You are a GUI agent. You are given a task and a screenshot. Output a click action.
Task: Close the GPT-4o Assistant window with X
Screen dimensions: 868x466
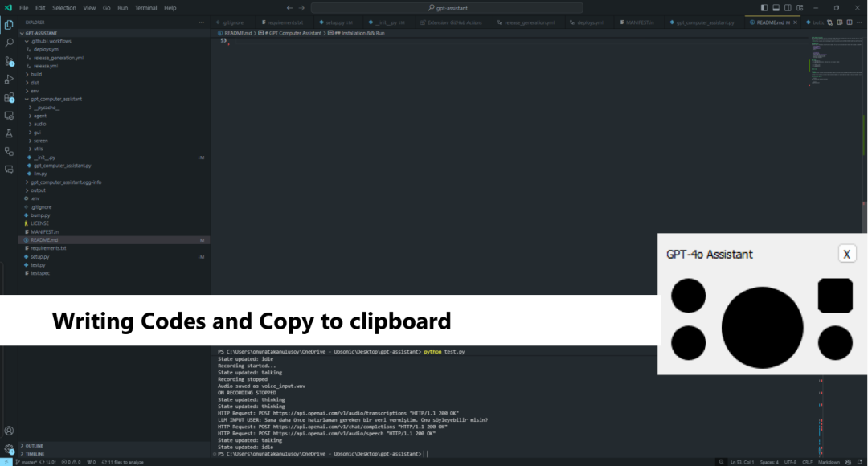(x=846, y=254)
